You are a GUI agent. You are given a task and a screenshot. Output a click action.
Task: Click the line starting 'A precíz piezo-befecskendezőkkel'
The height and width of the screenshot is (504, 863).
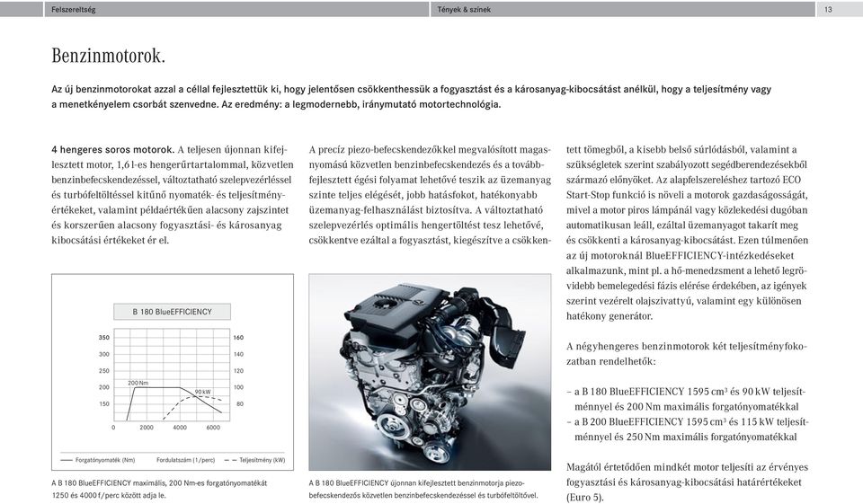tap(430, 150)
